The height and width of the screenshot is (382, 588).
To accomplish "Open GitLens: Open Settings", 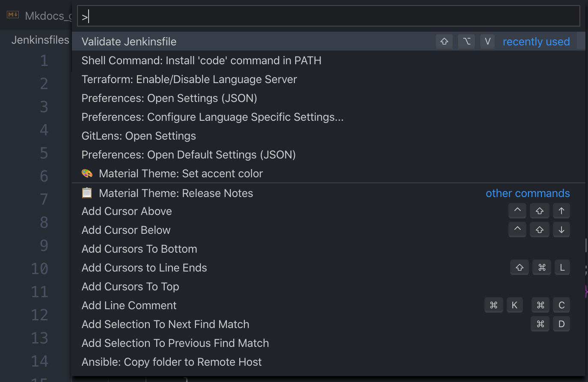I will coord(138,136).
